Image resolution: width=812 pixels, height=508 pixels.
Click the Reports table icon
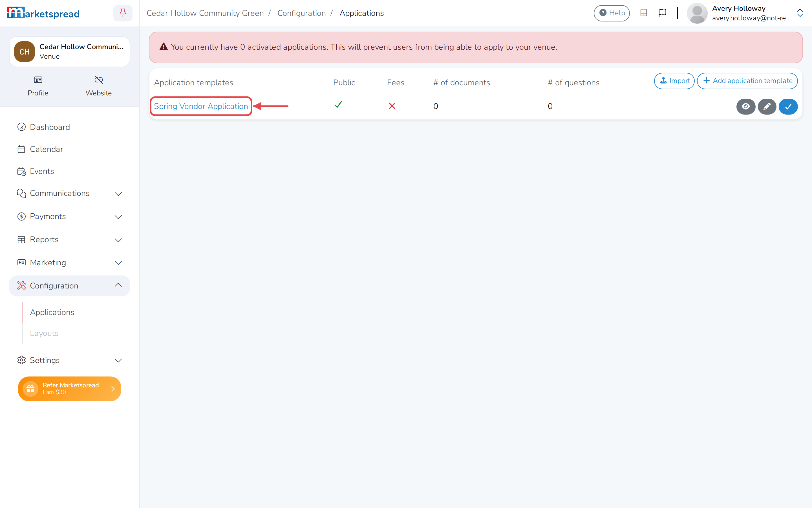pos(21,240)
